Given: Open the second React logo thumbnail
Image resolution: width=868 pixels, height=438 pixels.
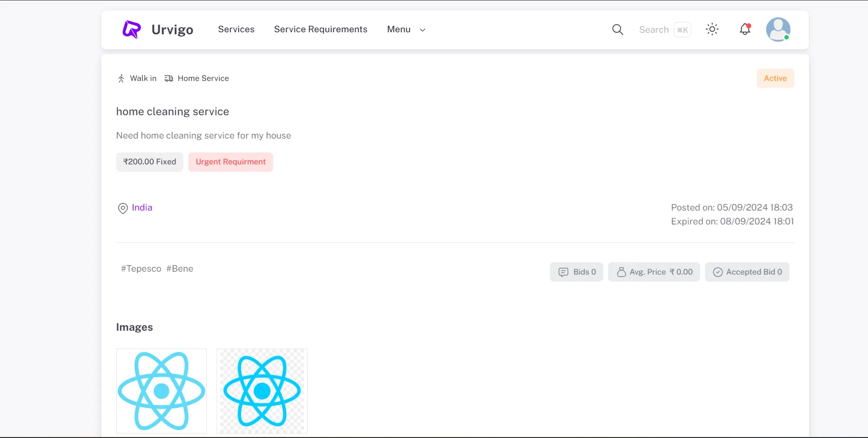Looking at the screenshot, I should tap(262, 391).
